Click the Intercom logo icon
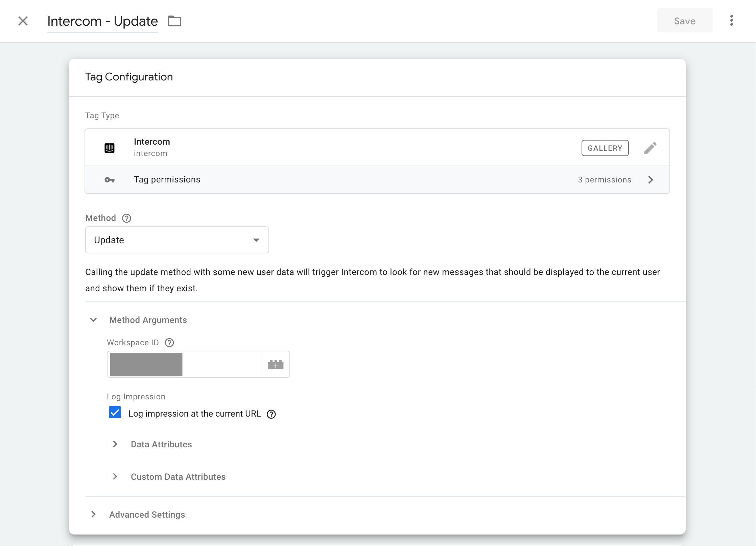 [x=110, y=147]
